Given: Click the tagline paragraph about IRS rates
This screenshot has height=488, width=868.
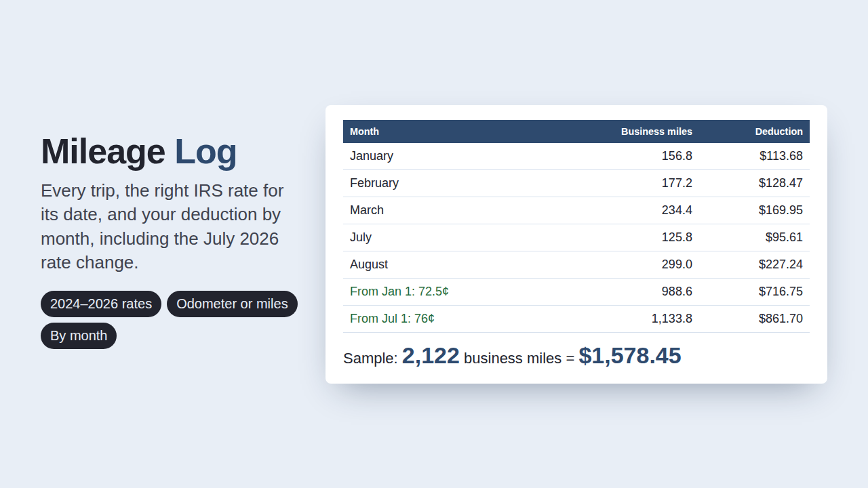Looking at the screenshot, I should (163, 226).
